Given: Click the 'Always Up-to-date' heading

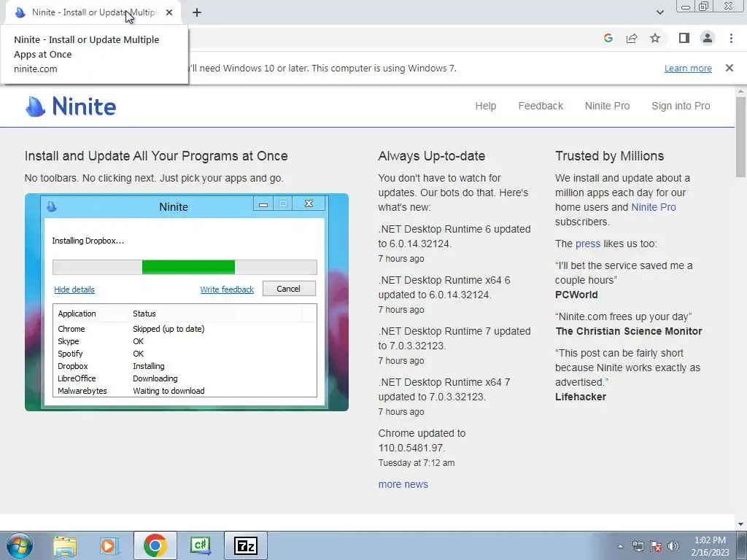Looking at the screenshot, I should [x=432, y=156].
